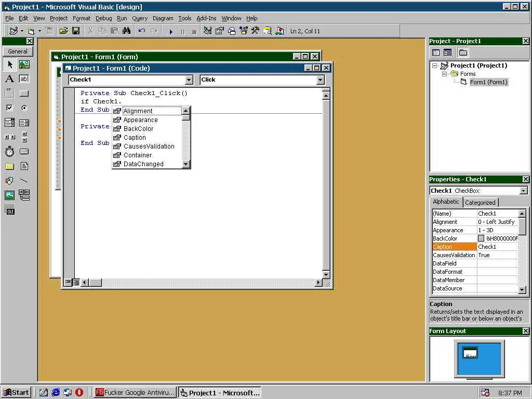Click the General button on the toolbox
The width and height of the screenshot is (532, 399).
pyautogui.click(x=18, y=51)
